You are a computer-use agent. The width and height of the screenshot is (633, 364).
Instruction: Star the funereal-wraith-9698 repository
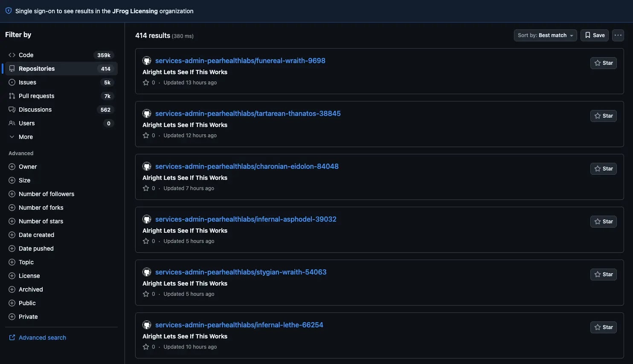point(603,63)
